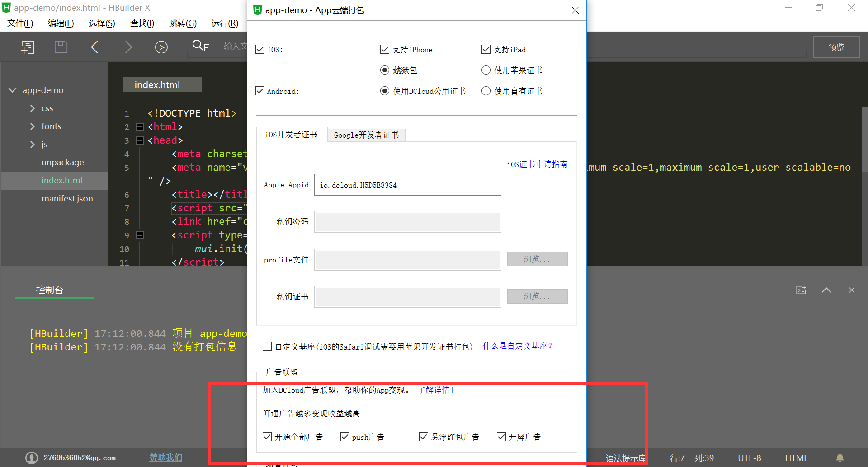Click the user avatar icon in status bar
This screenshot has height=467, width=868.
point(32,458)
